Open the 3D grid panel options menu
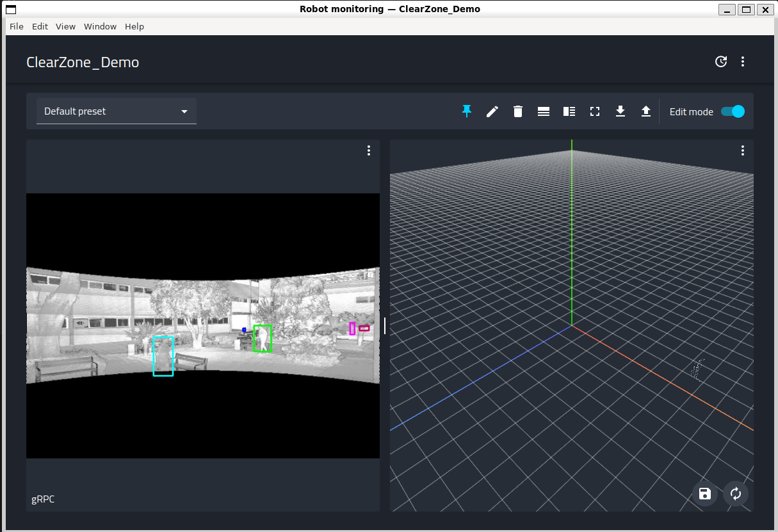This screenshot has width=778, height=532. (743, 150)
